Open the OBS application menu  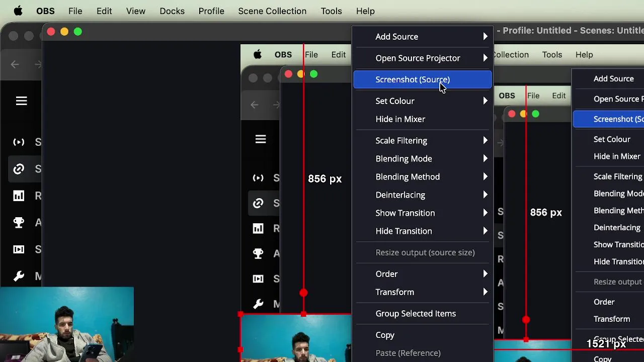45,11
